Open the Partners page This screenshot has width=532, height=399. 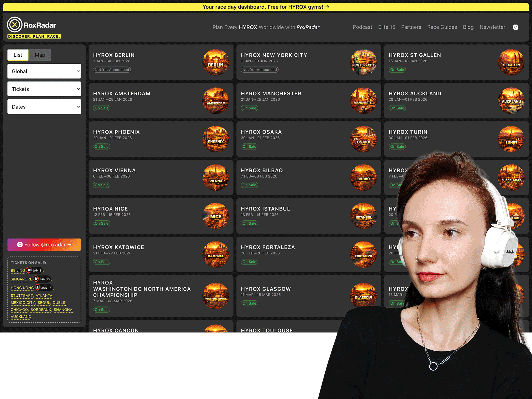coord(411,27)
